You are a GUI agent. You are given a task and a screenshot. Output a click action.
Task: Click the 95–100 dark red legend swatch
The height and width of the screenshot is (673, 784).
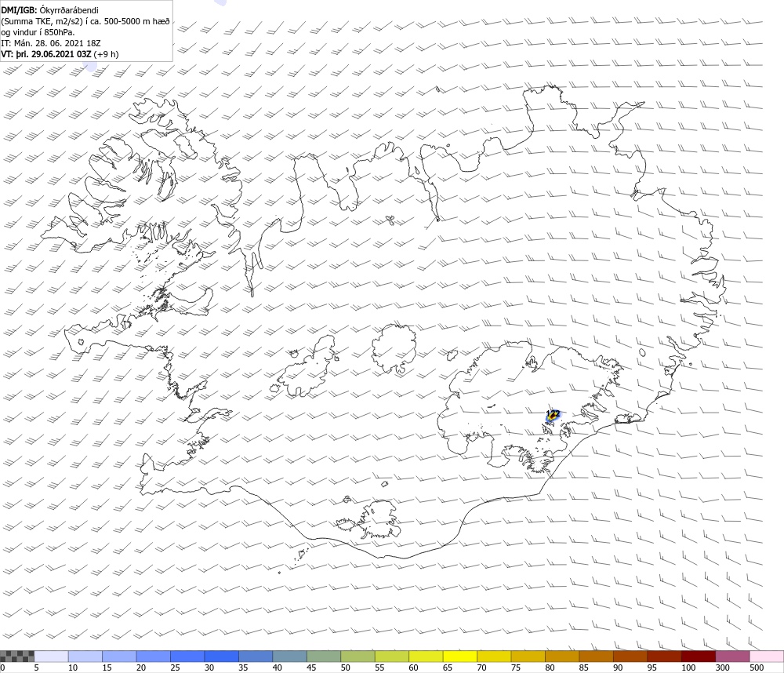pyautogui.click(x=664, y=657)
